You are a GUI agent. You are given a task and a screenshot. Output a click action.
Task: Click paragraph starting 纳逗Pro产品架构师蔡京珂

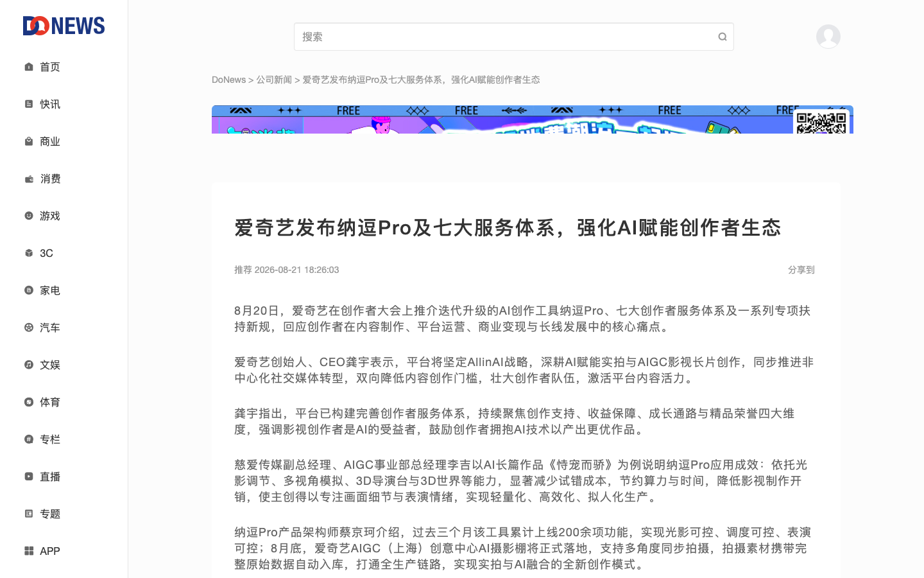pyautogui.click(x=523, y=548)
